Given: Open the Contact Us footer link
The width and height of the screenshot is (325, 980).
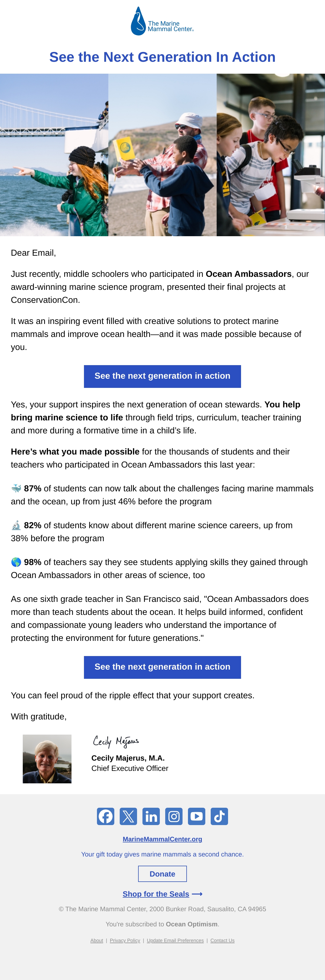Looking at the screenshot, I should point(222,940).
